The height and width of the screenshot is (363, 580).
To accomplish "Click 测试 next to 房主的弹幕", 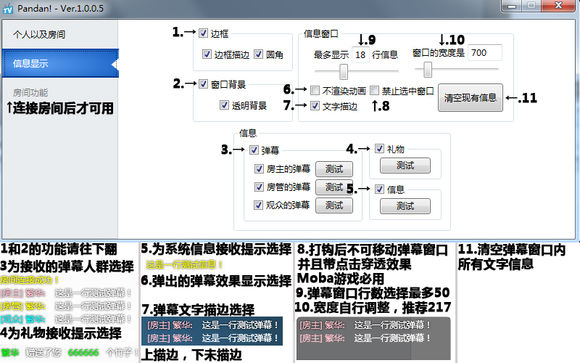I will 334,169.
